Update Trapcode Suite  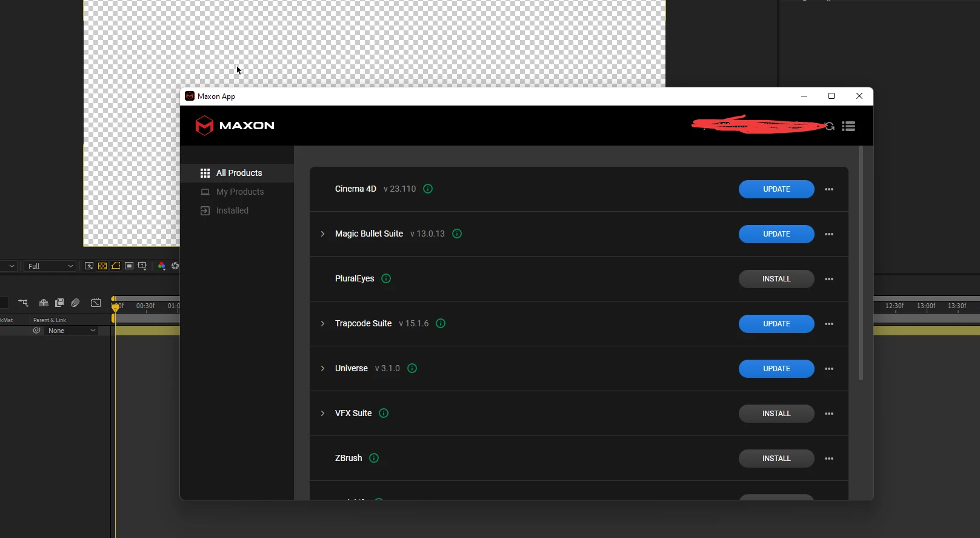coord(776,324)
